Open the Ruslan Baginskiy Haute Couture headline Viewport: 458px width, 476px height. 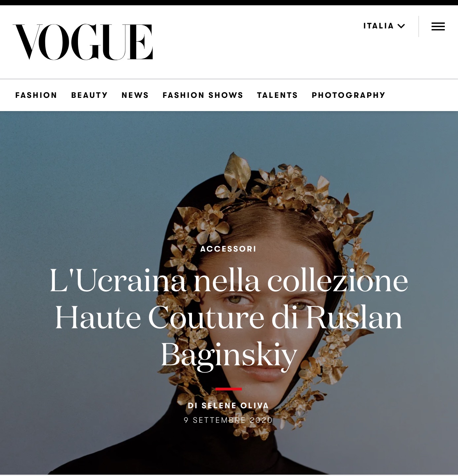click(229, 317)
